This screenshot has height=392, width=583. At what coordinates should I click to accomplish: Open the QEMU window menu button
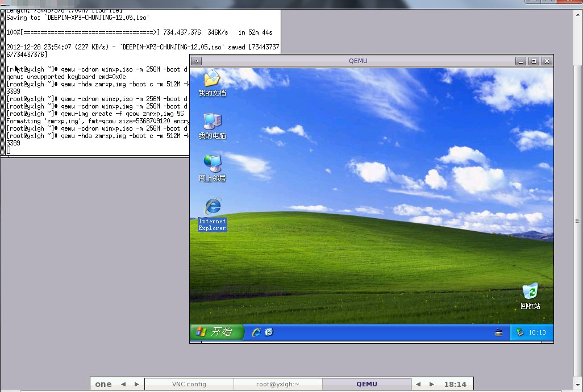point(196,61)
